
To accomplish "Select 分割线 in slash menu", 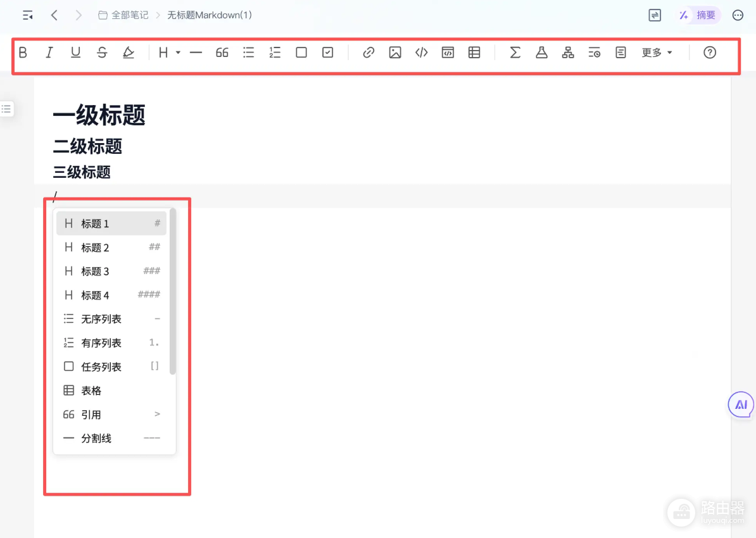I will 111,438.
